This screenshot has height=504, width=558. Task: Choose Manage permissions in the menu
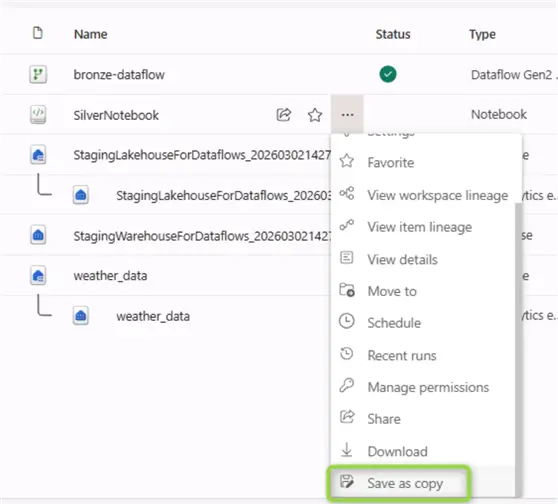[423, 387]
